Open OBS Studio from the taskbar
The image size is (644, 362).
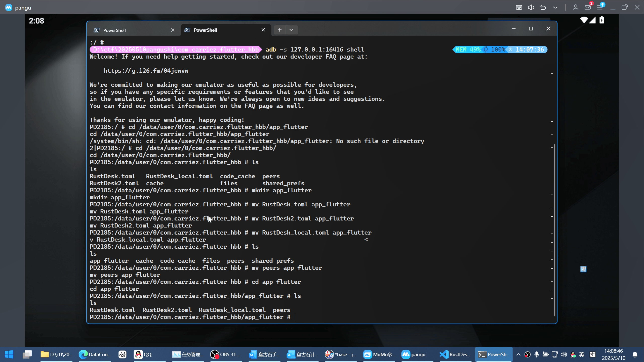[x=225, y=354]
